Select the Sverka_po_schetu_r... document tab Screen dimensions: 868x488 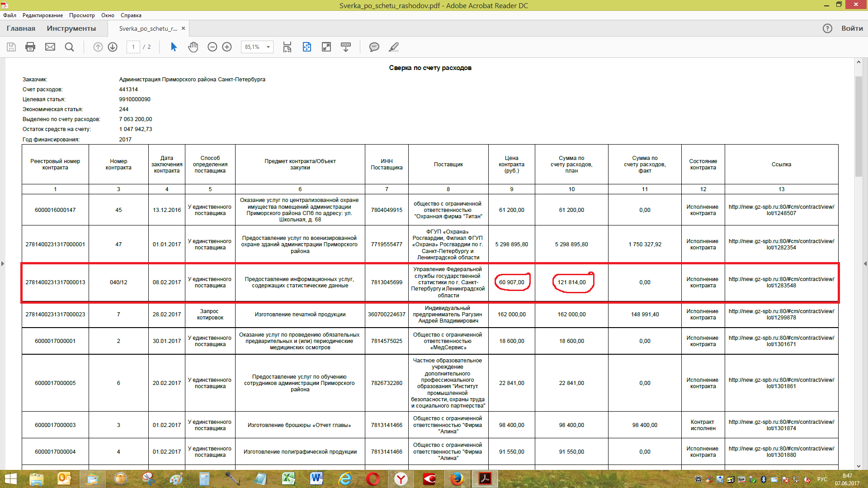coord(148,28)
